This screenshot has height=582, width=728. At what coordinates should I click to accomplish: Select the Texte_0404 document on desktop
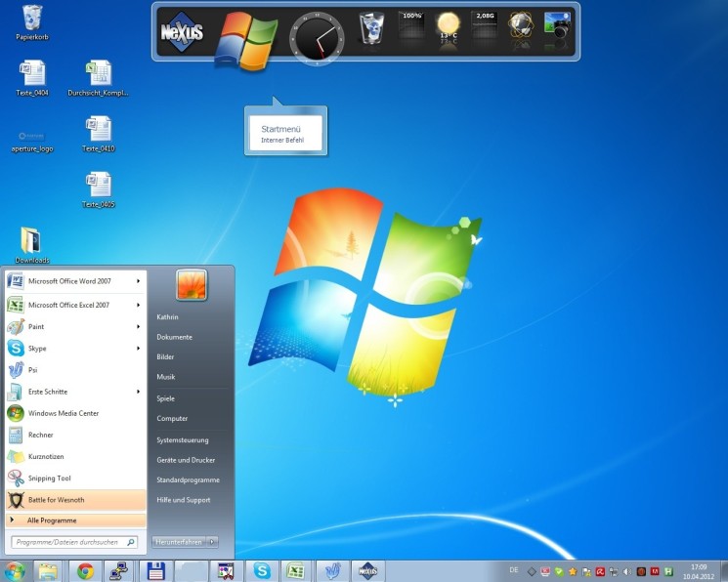(32, 78)
